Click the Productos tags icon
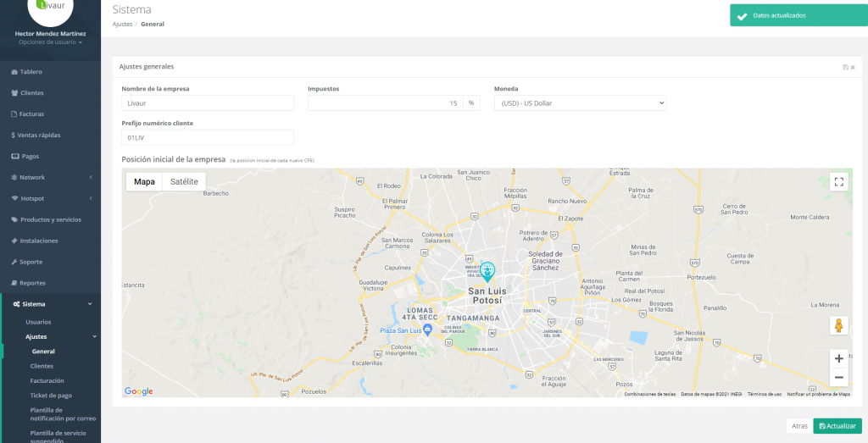This screenshot has width=868, height=443. pyautogui.click(x=14, y=219)
